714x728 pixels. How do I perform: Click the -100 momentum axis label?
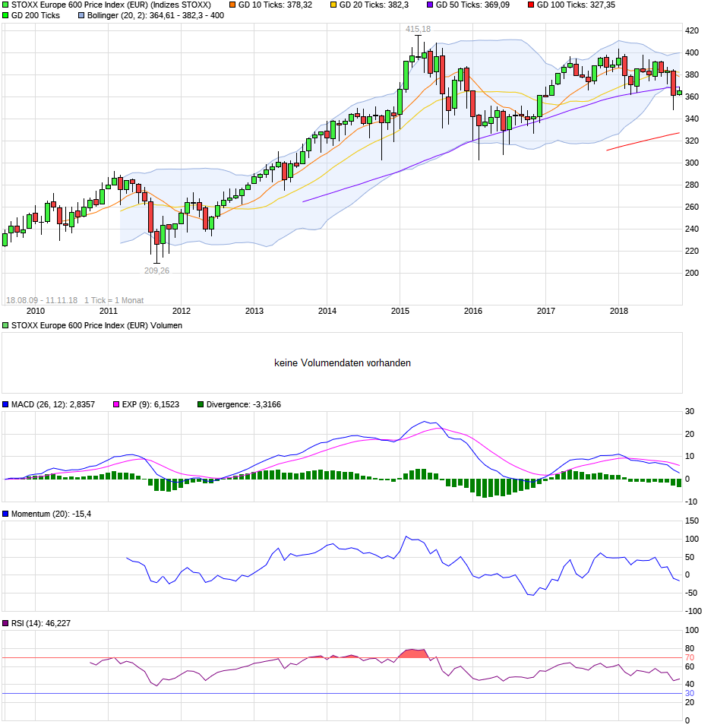(693, 612)
